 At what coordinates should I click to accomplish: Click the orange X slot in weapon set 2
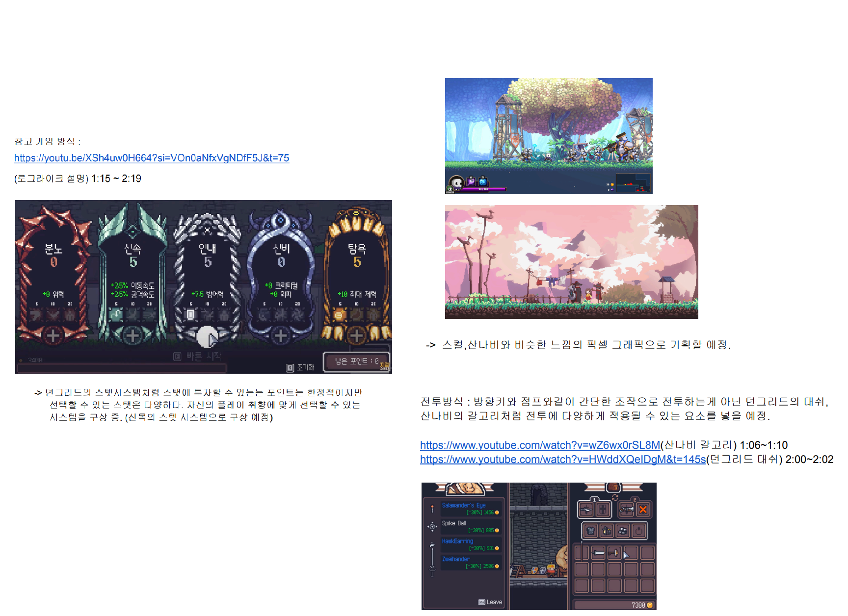coord(643,510)
